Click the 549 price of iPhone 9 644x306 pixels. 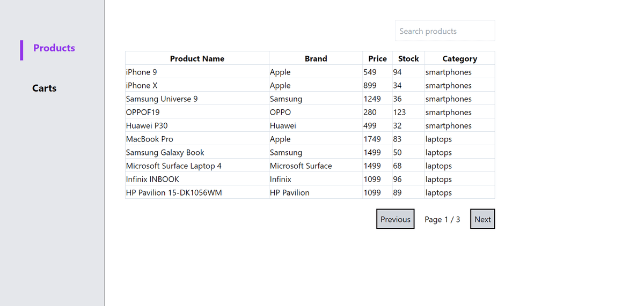point(370,72)
